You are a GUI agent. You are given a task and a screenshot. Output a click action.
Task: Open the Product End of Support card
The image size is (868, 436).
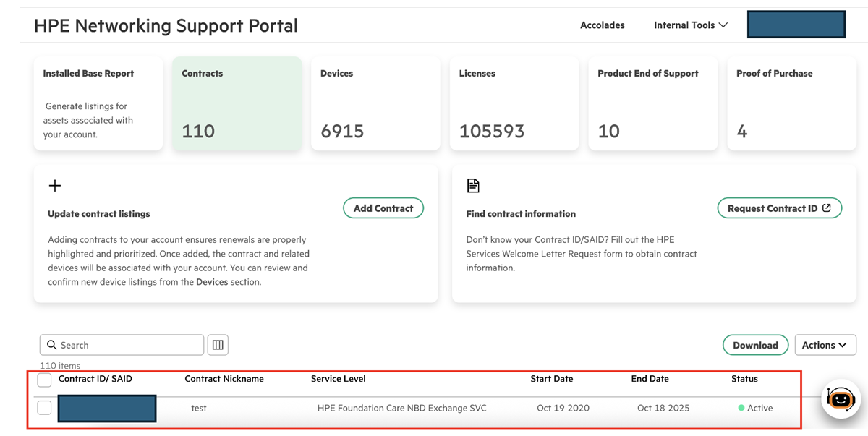[653, 103]
